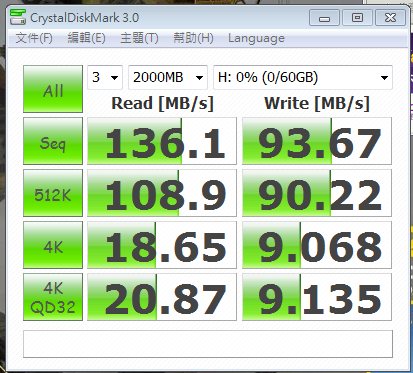The image size is (413, 373).
Task: Close the CrystalDiskMark window
Action: point(390,18)
